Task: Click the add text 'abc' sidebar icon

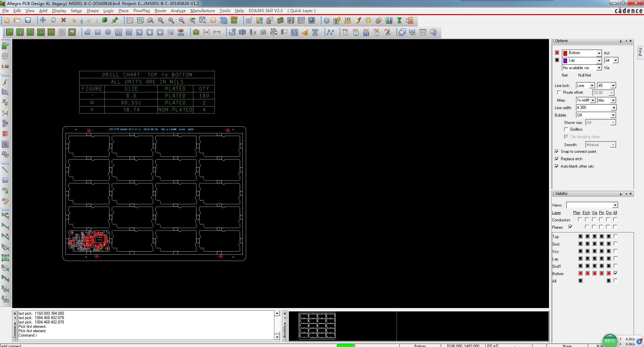Action: pos(5,190)
